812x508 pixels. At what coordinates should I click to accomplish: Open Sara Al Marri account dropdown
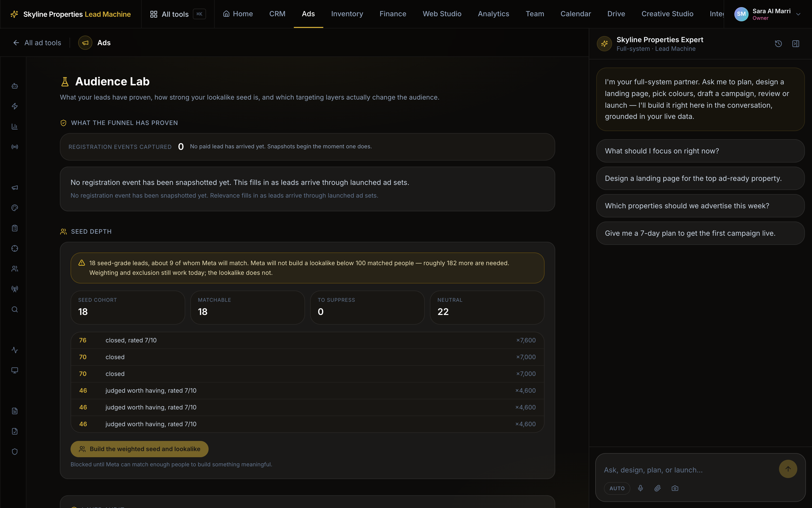point(768,14)
